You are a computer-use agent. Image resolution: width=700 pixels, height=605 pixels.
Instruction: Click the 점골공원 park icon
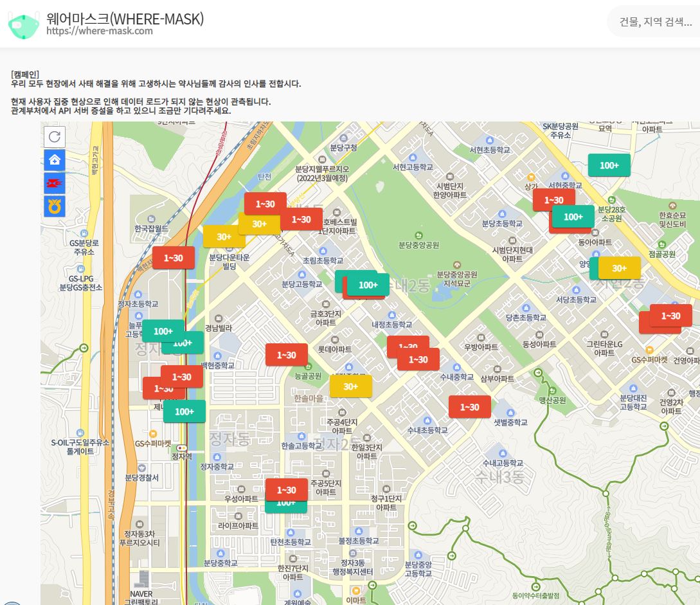[x=661, y=245]
